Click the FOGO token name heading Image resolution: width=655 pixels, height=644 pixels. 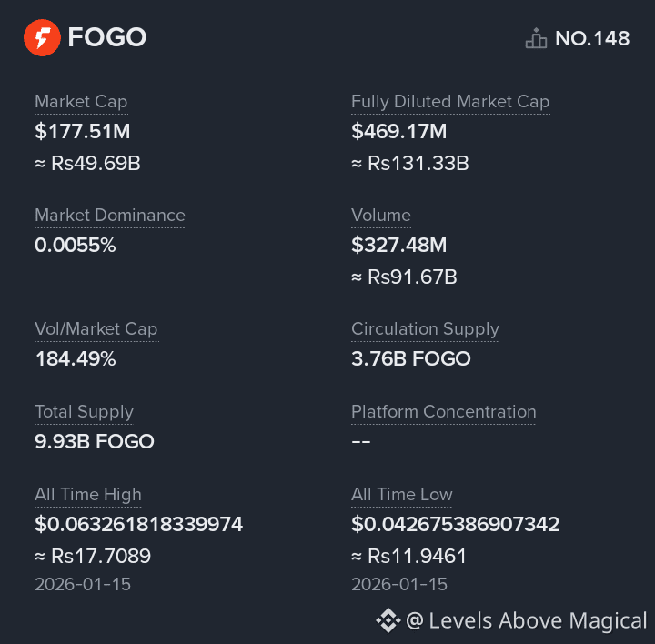(107, 37)
